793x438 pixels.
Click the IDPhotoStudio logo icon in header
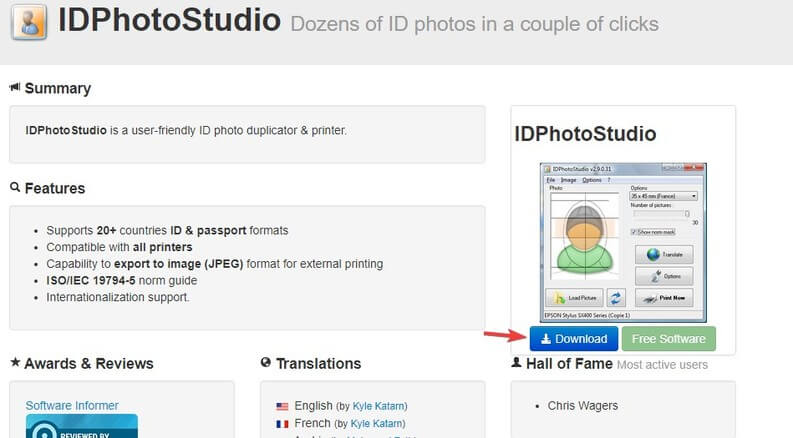point(29,22)
